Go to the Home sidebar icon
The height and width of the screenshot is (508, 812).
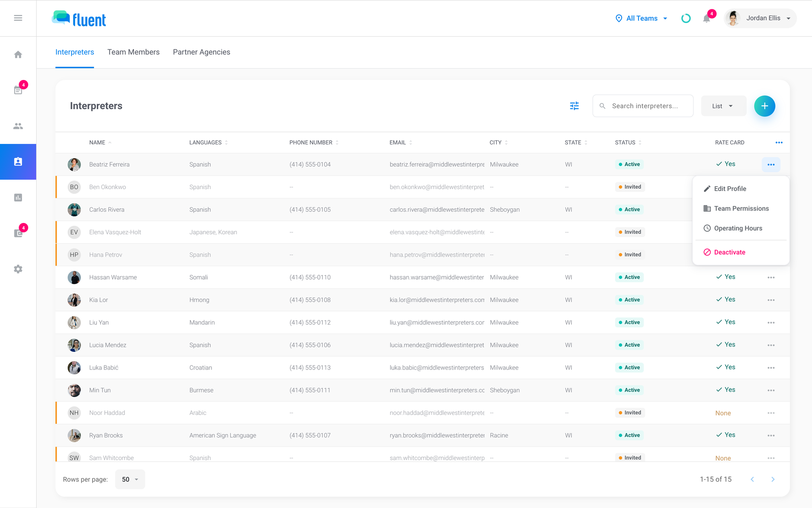(x=18, y=55)
